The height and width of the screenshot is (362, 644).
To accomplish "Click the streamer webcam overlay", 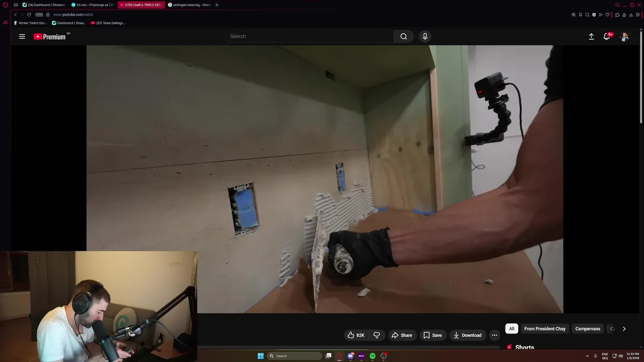I will (x=99, y=306).
